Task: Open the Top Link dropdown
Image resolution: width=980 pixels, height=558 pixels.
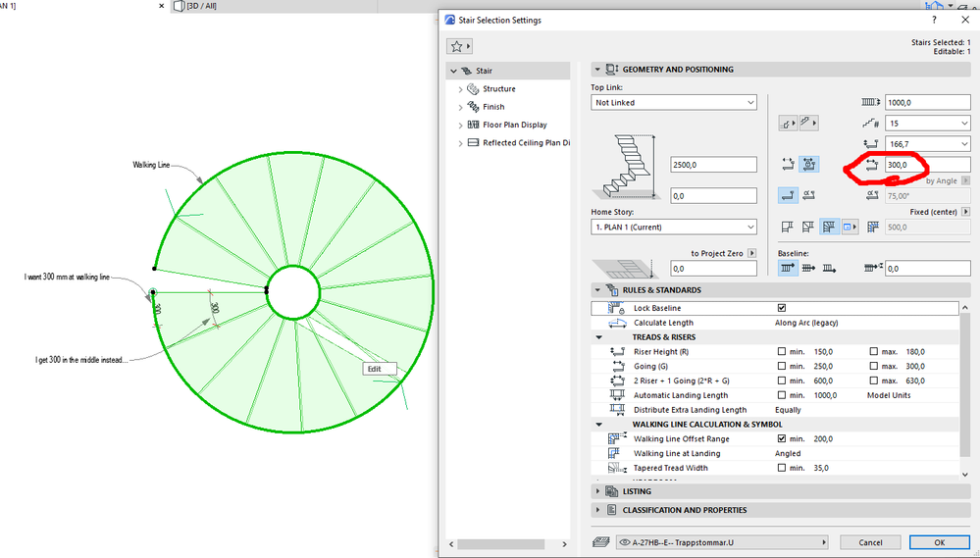Action: pos(673,103)
